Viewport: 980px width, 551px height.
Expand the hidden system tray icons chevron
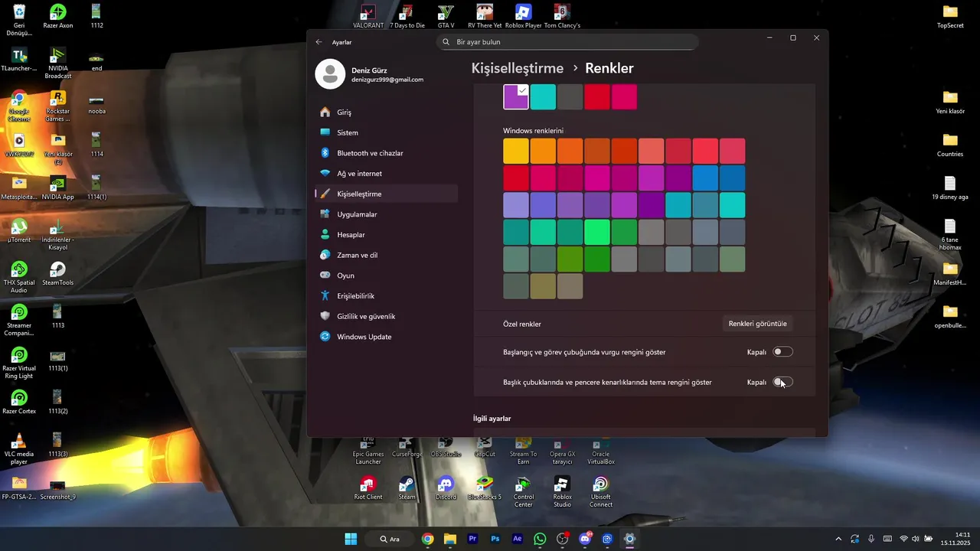click(838, 539)
